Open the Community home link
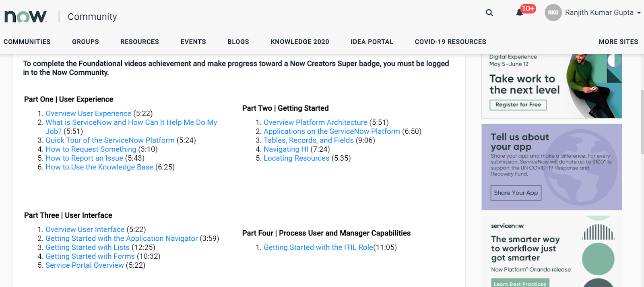644x287 pixels. pyautogui.click(x=92, y=17)
